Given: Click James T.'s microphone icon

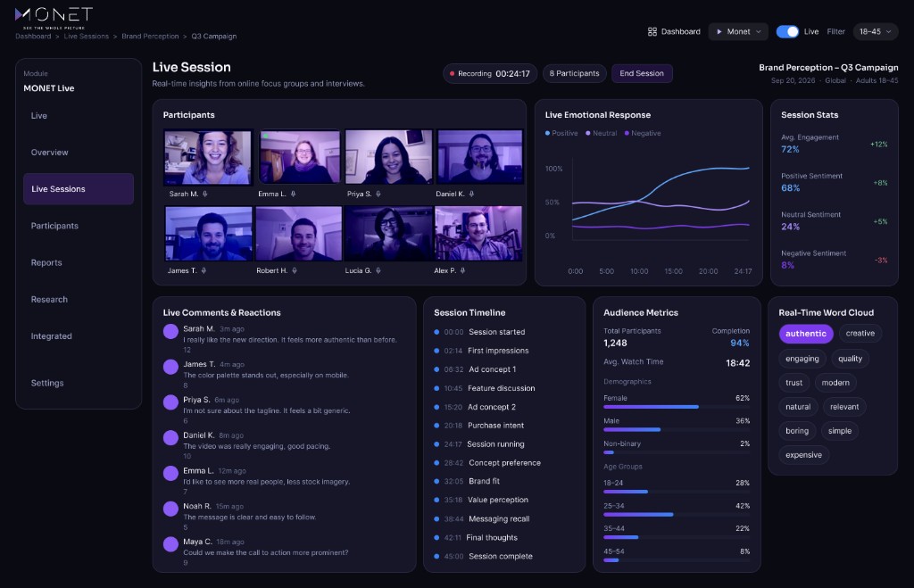Looking at the screenshot, I should pos(204,270).
